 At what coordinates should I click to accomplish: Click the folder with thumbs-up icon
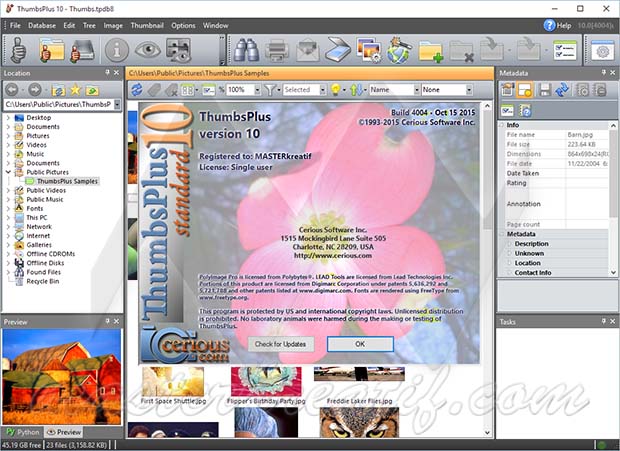pyautogui.click(x=51, y=50)
